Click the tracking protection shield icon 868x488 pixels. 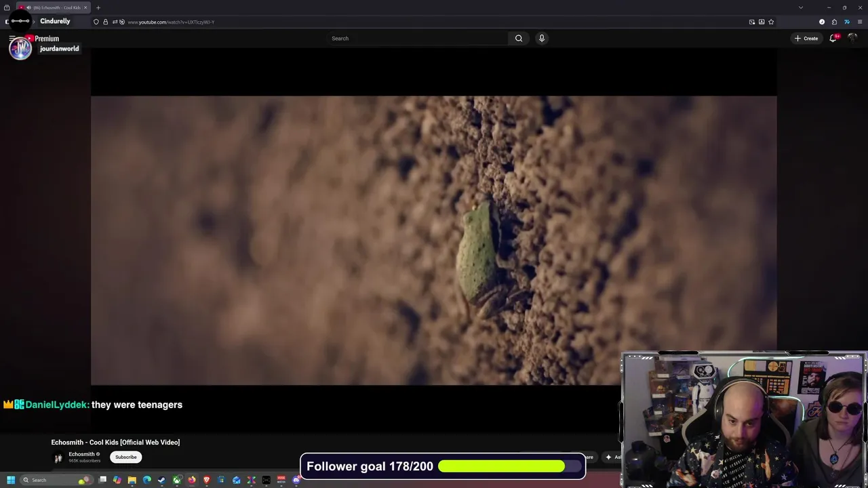coord(96,22)
